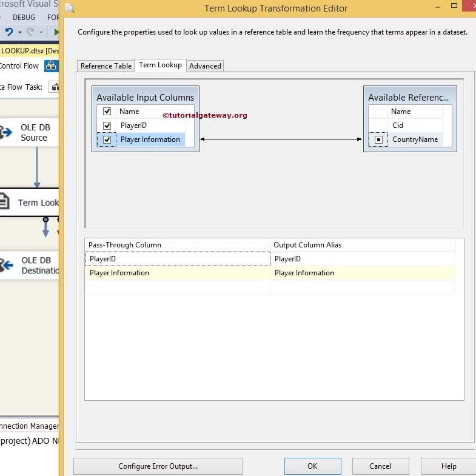This screenshot has height=476, width=476.
Task: Click the OLE DB Source label
Action: pos(35,132)
